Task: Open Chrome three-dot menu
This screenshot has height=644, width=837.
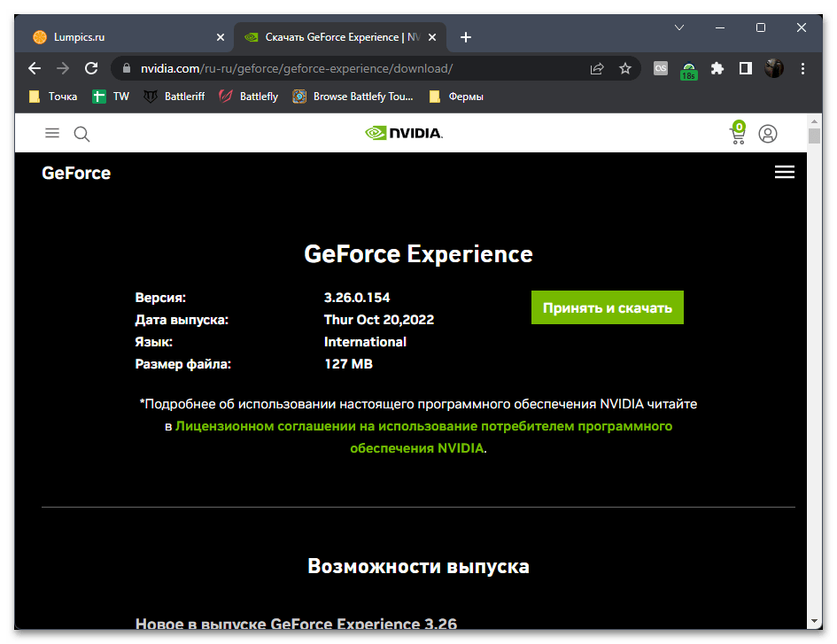Action: [802, 68]
